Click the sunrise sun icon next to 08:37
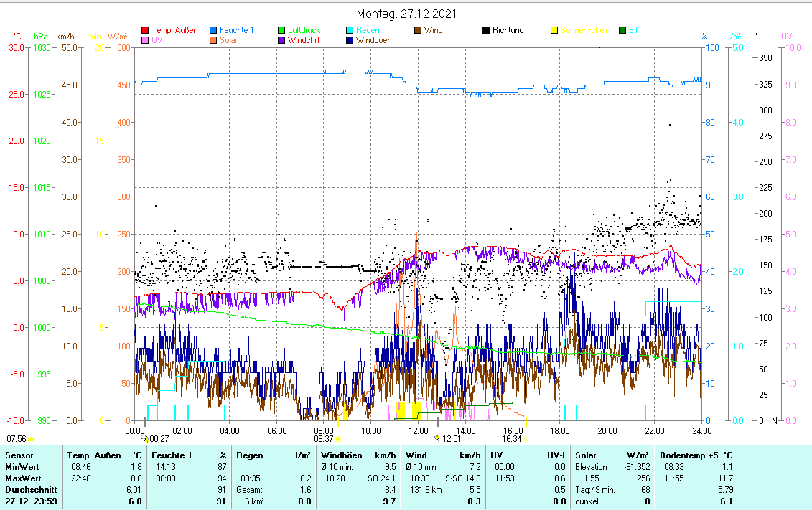Viewport: 812px width, 510px height. tap(338, 438)
